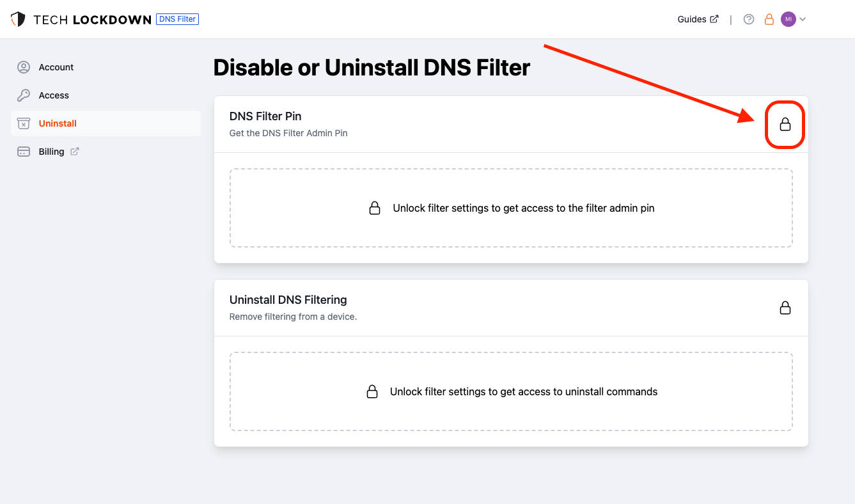This screenshot has width=855, height=504.
Task: Click the Billing credit card icon
Action: [x=24, y=152]
